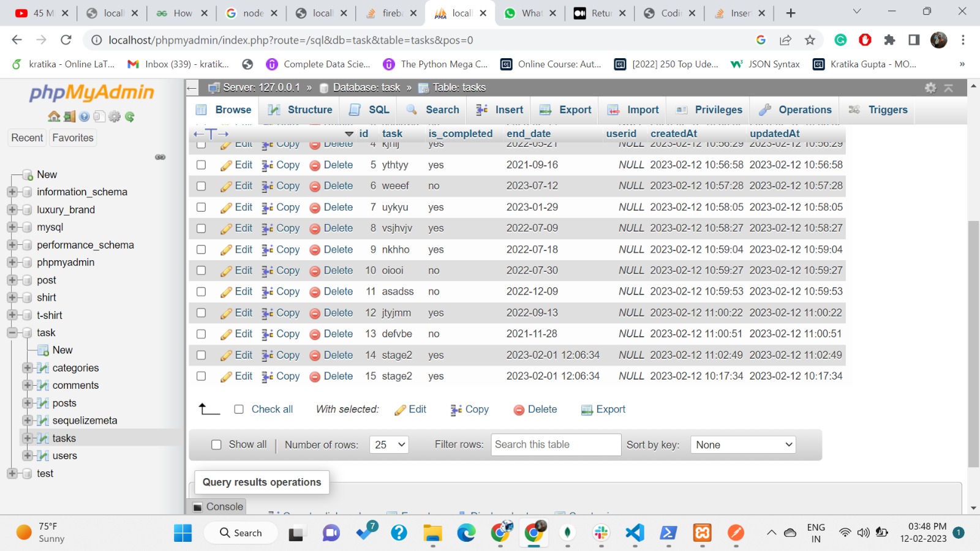Switch to the SQL tab
This screenshot has width=980, height=551.
(x=368, y=110)
